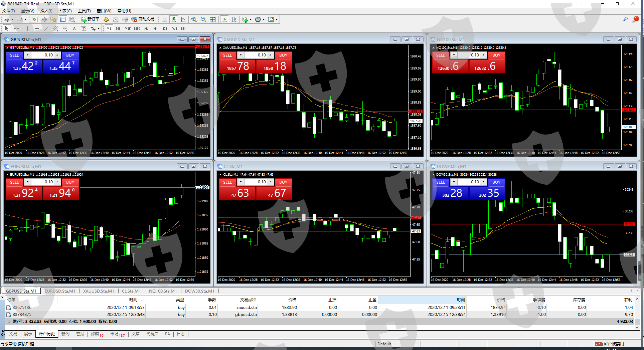This screenshot has height=350, width=644.
Task: Open the 图表(C) menu
Action: click(x=65, y=11)
